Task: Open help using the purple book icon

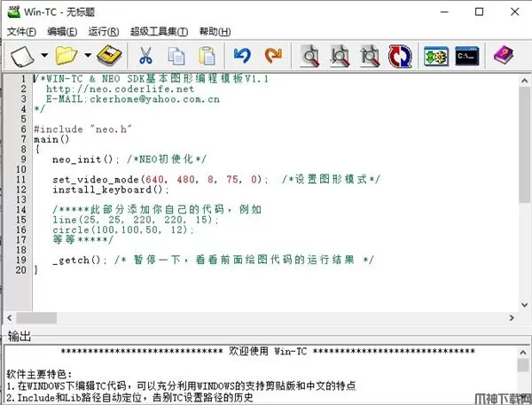Action: 504,55
